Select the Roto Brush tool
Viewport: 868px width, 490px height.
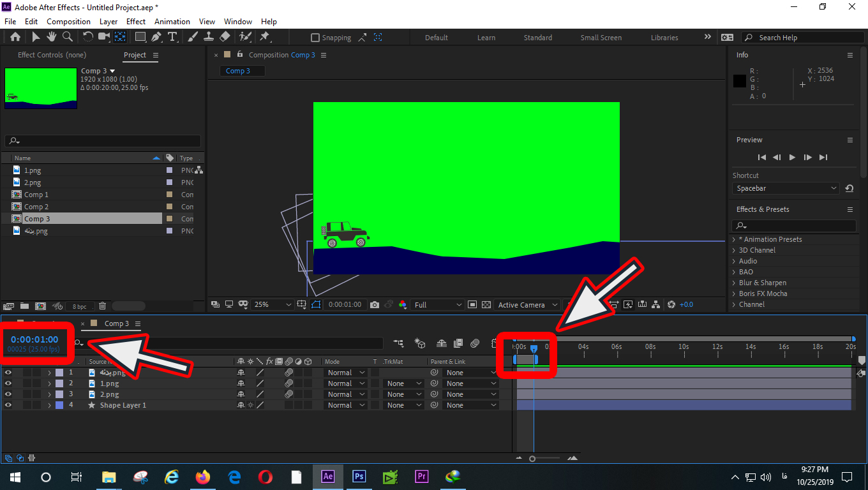click(x=244, y=37)
